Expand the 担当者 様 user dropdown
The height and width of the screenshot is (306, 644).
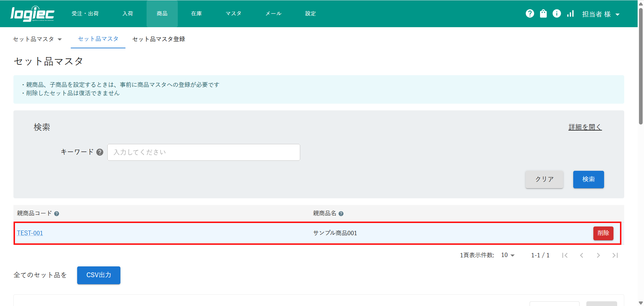600,14
